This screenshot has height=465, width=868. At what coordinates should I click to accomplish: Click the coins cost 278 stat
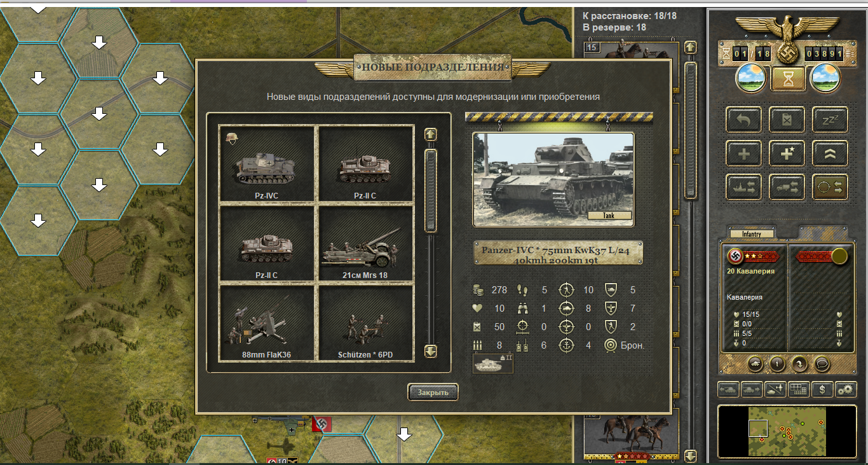coord(491,290)
